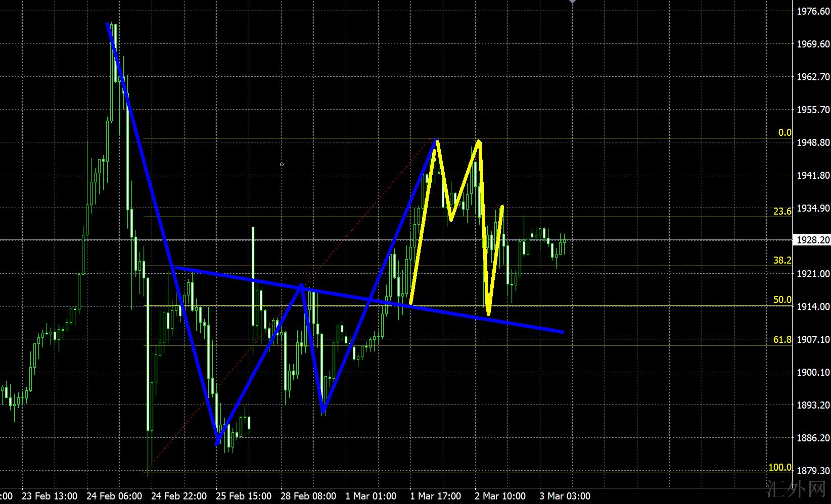The width and height of the screenshot is (831, 504).
Task: Click the 1879.30 price axis label
Action: point(813,471)
